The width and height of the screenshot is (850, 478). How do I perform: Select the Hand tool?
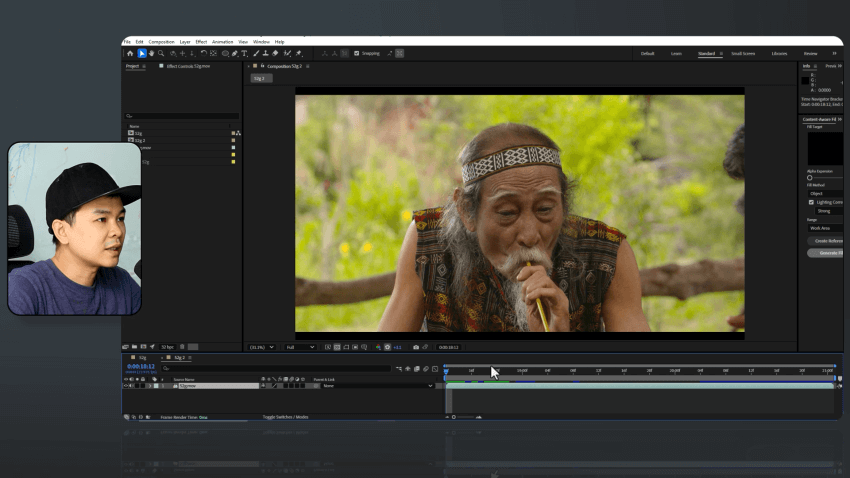pyautogui.click(x=152, y=53)
